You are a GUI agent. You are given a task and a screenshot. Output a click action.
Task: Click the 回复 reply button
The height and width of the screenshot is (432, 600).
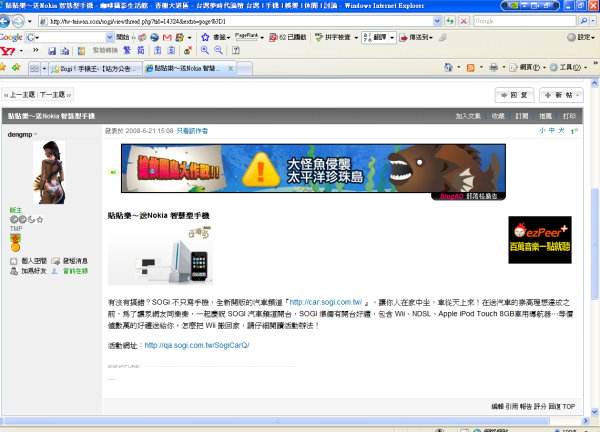pyautogui.click(x=514, y=95)
